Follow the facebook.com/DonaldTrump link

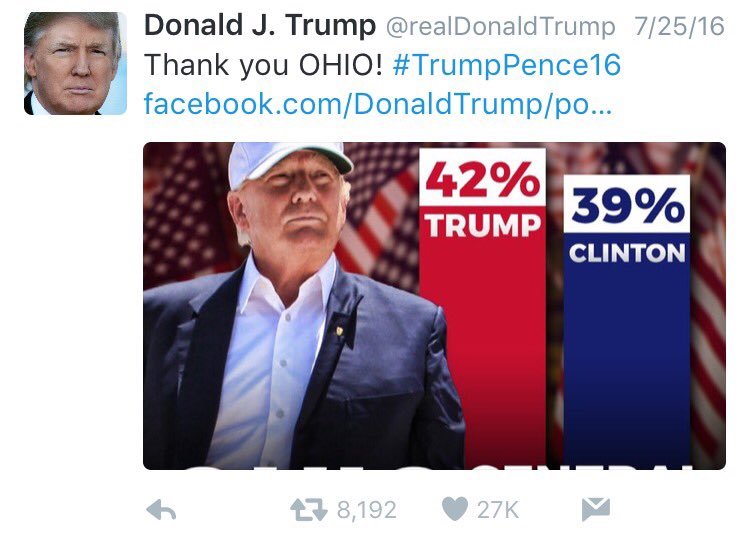(378, 104)
